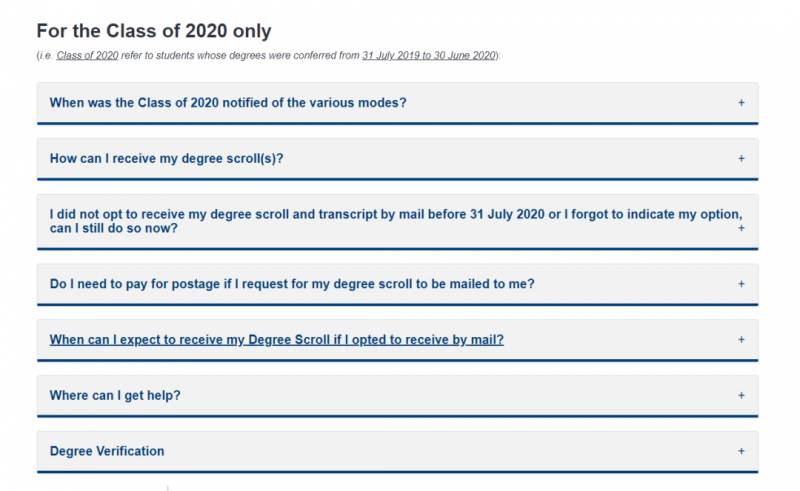This screenshot has height=491, width=800.
Task: Click the underlined '31 July 2019 to 30 June 2020' dates
Action: click(428, 56)
